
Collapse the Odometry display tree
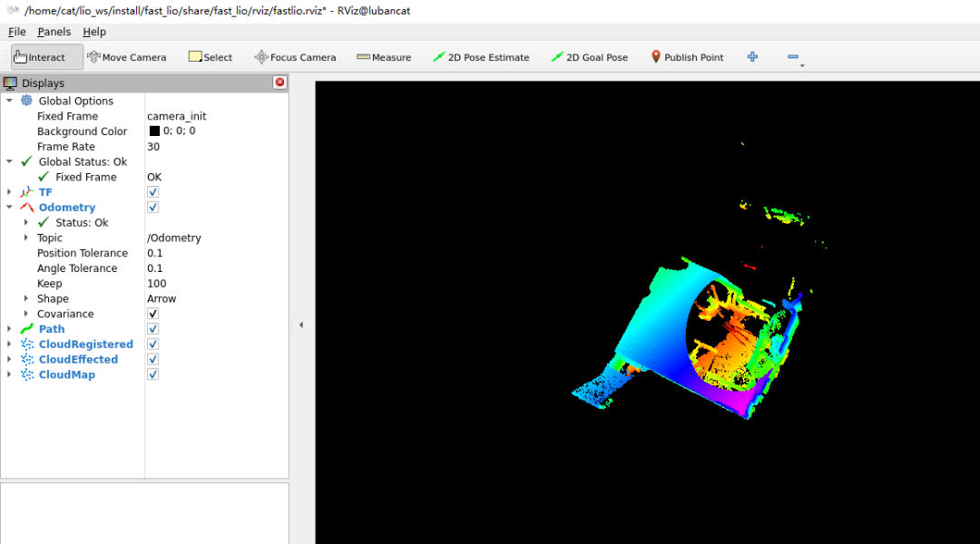9,208
